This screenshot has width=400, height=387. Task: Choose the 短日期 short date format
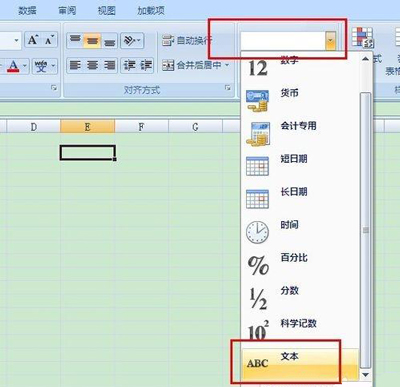click(300, 165)
